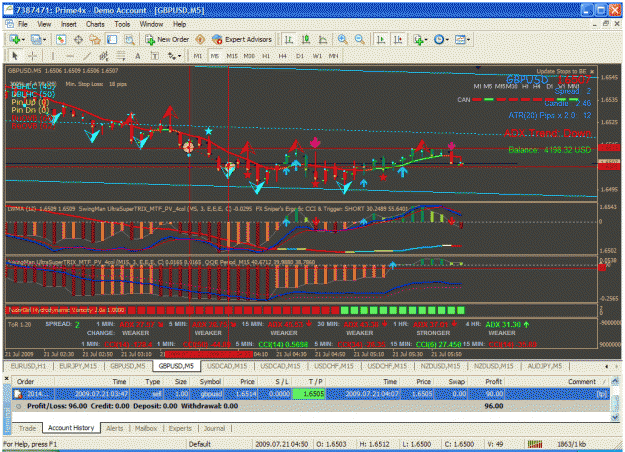The image size is (625, 452).
Task: Click Terminal scrollbar up arrow
Action: (615, 380)
